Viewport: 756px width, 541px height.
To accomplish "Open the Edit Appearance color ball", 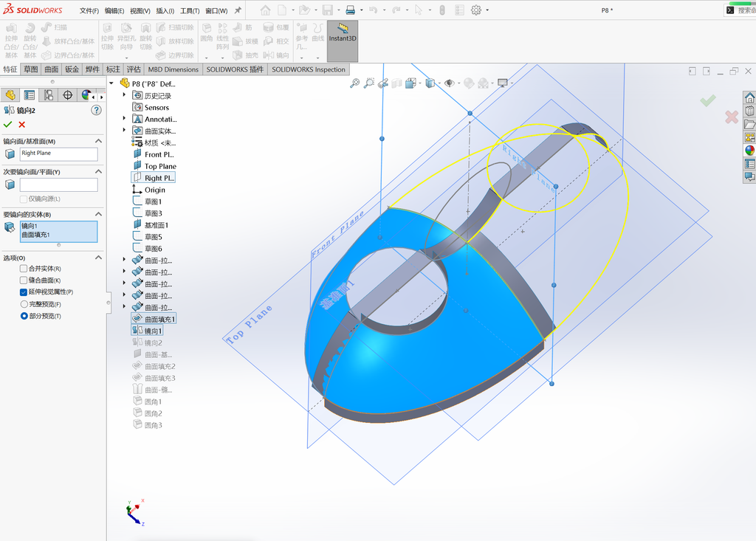I will pos(468,83).
